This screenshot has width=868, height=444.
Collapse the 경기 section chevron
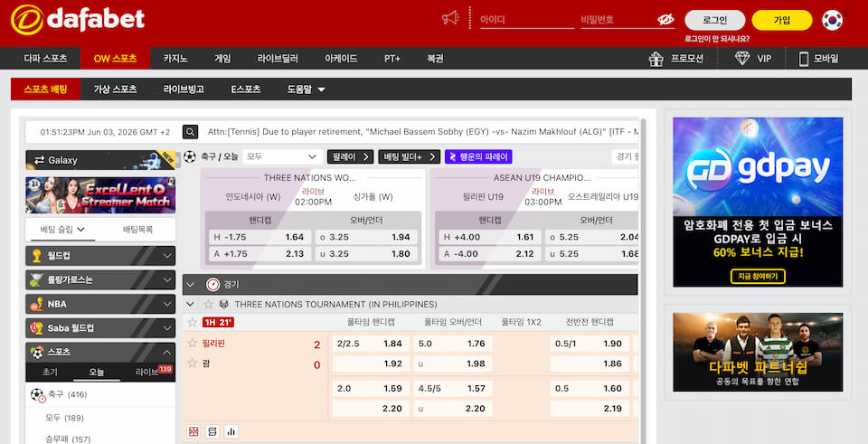(191, 285)
